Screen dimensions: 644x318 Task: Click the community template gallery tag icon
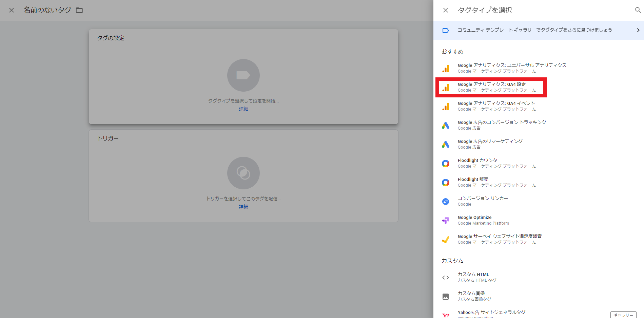446,31
